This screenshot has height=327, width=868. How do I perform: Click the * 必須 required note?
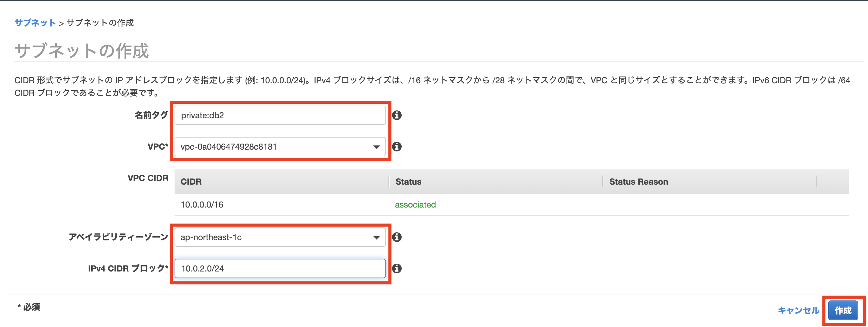point(29,307)
